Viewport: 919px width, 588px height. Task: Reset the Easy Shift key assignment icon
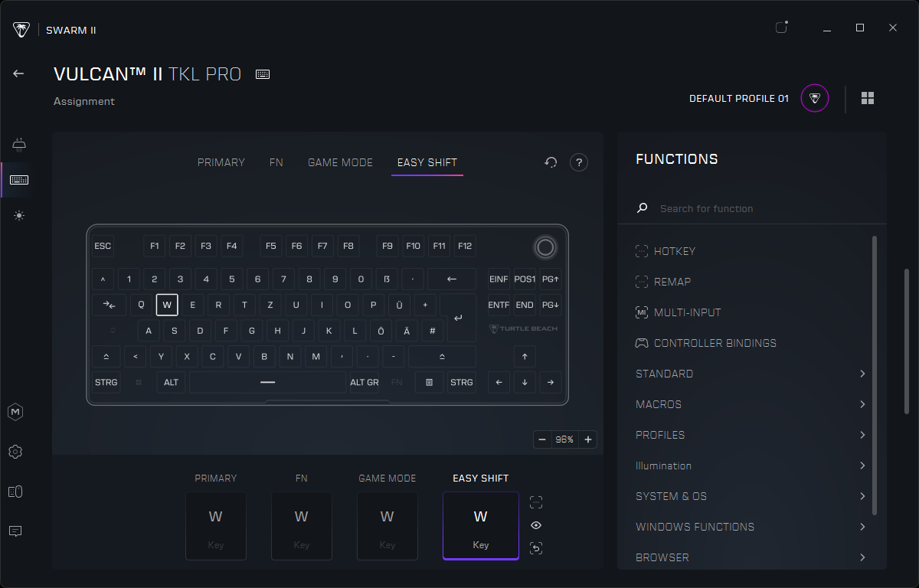[x=536, y=548]
